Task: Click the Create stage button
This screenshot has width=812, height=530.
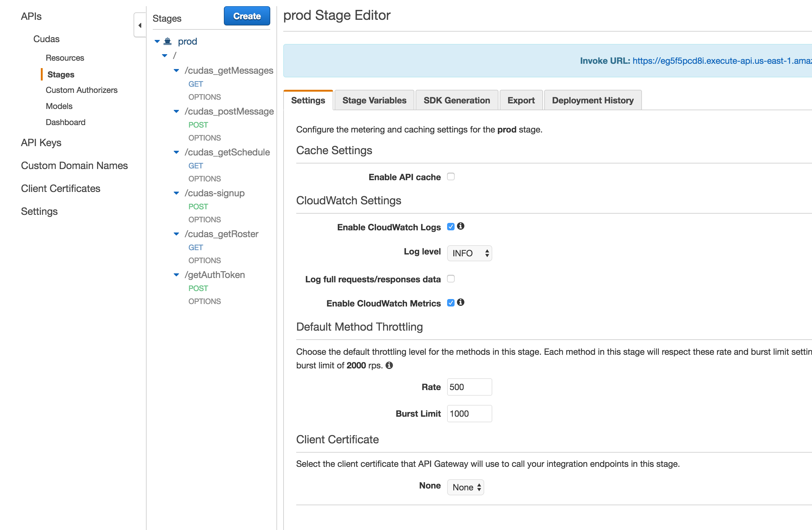Action: tap(247, 16)
